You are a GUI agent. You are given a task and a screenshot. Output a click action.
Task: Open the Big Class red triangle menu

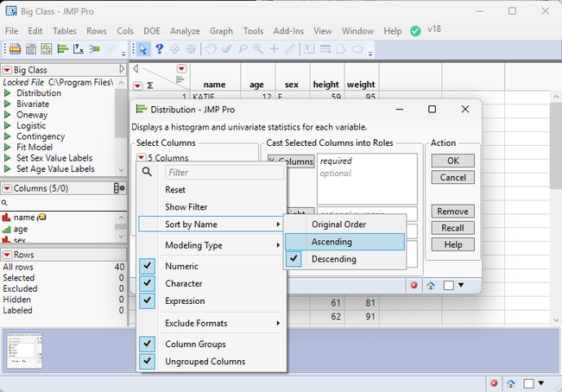(7, 70)
